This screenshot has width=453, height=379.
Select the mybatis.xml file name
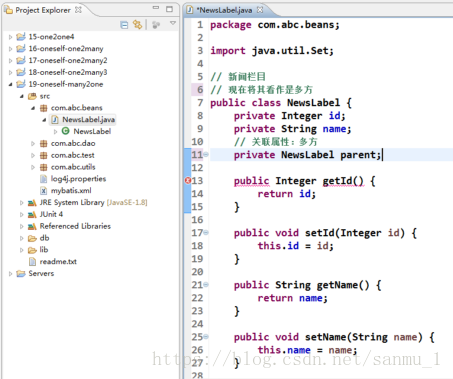71,191
